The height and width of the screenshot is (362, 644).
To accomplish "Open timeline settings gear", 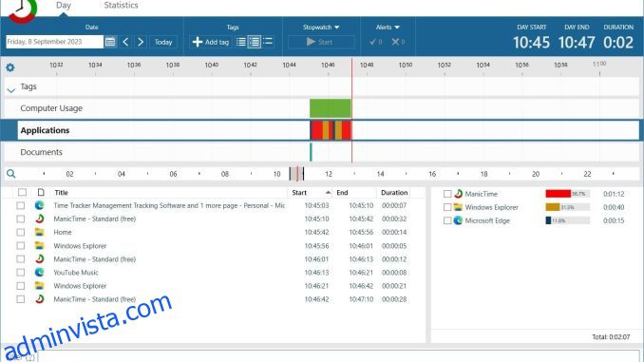I will click(x=10, y=67).
